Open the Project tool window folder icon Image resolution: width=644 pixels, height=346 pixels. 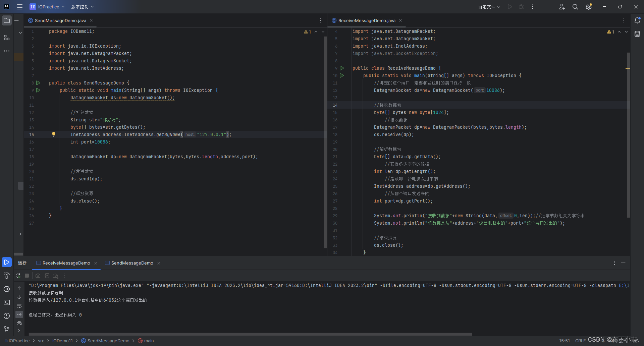point(7,20)
